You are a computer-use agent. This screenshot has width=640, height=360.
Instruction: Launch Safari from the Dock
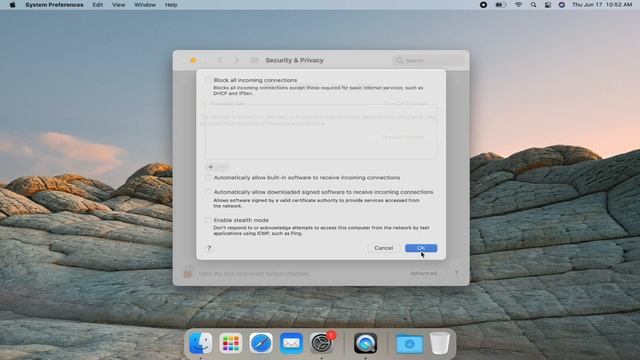(x=261, y=343)
